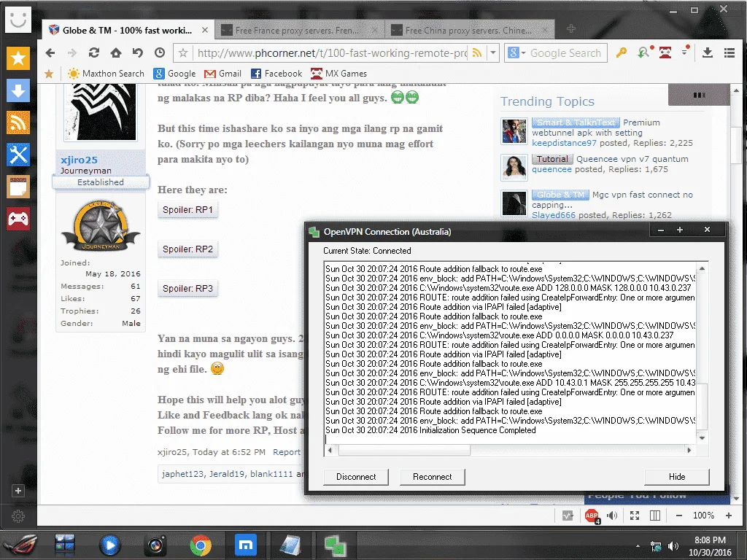Open the Gmail bookmark
Image resolution: width=747 pixels, height=560 pixels.
(222, 74)
